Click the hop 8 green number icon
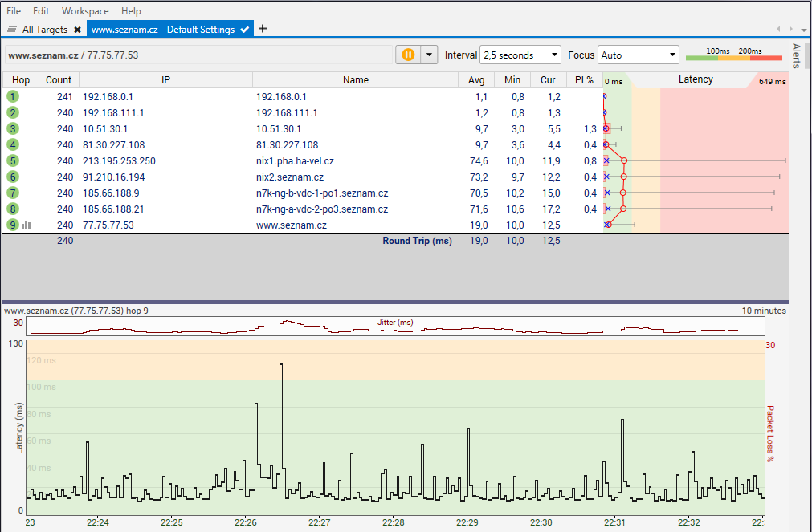812x532 pixels. click(13, 209)
